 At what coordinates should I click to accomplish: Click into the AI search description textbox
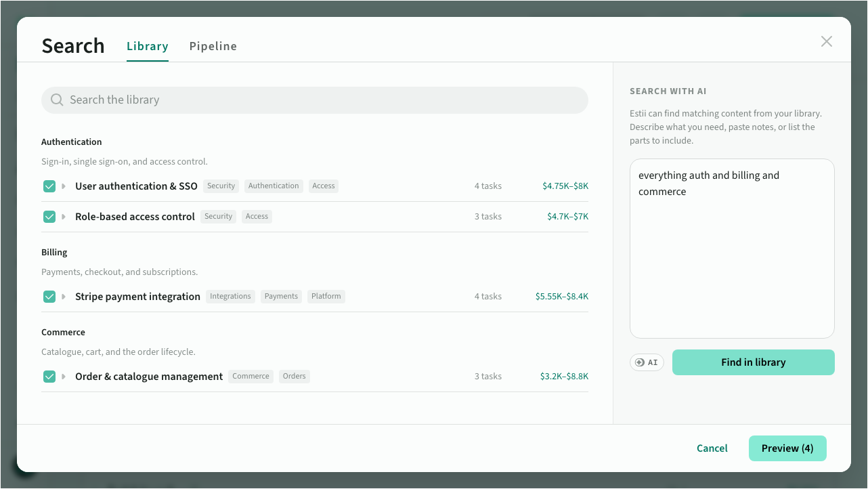coord(732,249)
